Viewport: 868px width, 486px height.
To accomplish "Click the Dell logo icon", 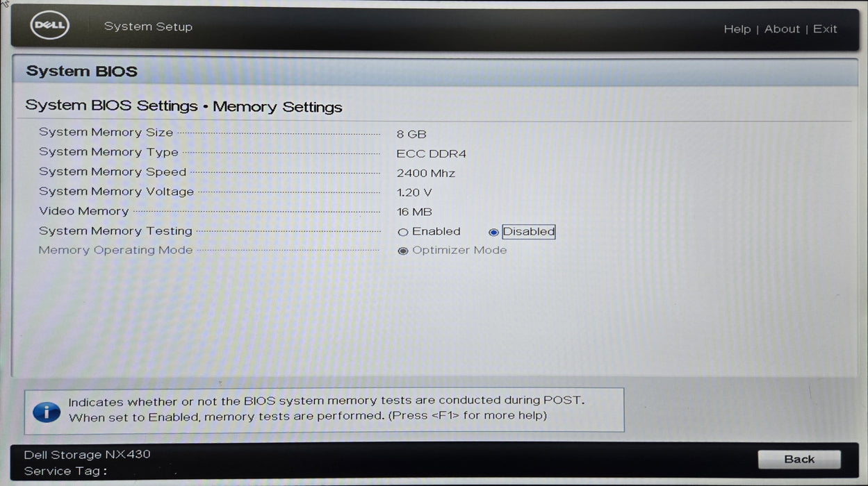I will pos(49,26).
